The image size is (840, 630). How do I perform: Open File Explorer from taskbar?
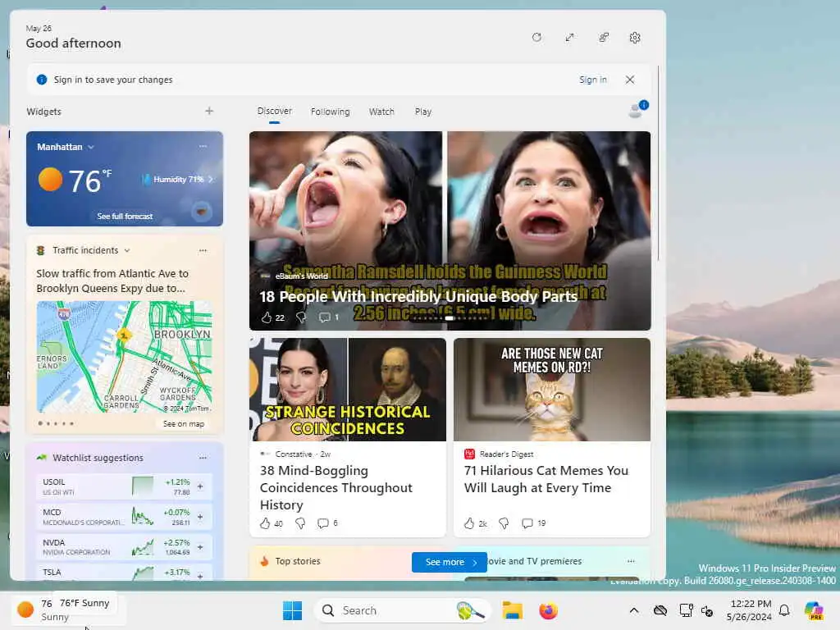click(x=512, y=610)
